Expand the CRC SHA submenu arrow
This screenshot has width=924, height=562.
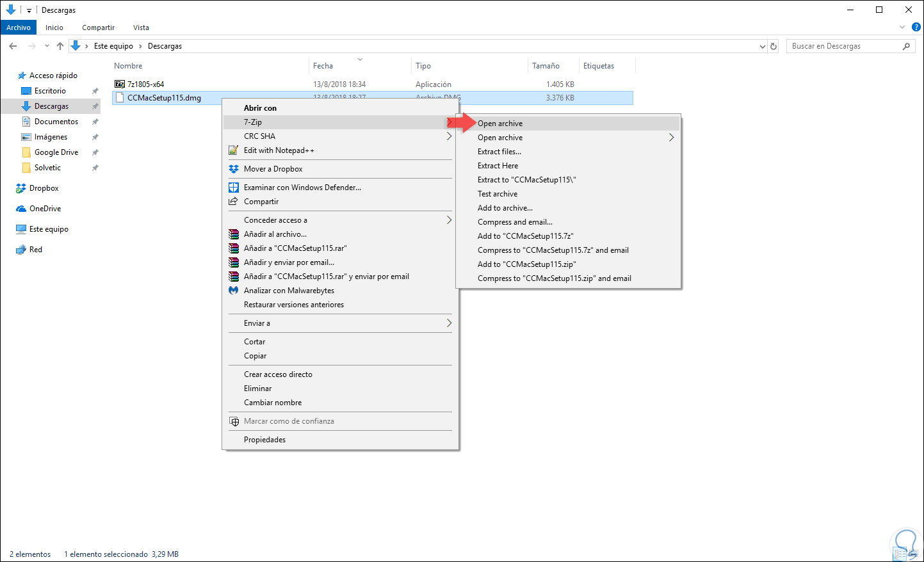coord(449,136)
